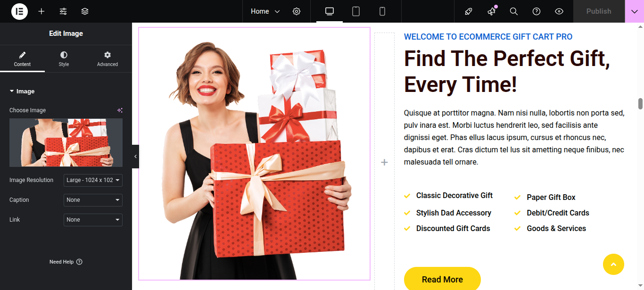Expand the Publish options arrow

(x=635, y=11)
